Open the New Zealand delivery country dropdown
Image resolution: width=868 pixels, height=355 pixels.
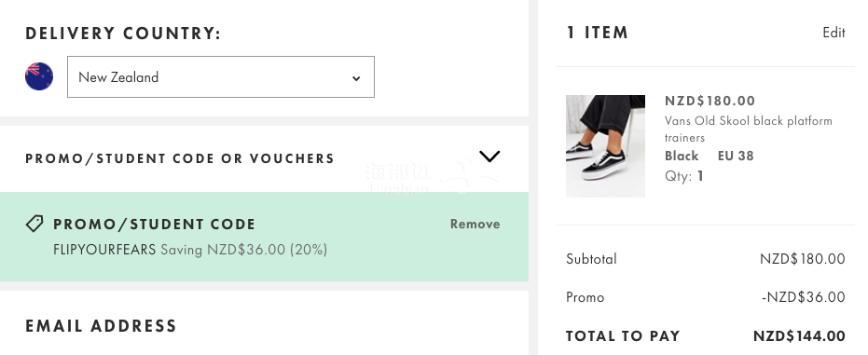pyautogui.click(x=221, y=76)
